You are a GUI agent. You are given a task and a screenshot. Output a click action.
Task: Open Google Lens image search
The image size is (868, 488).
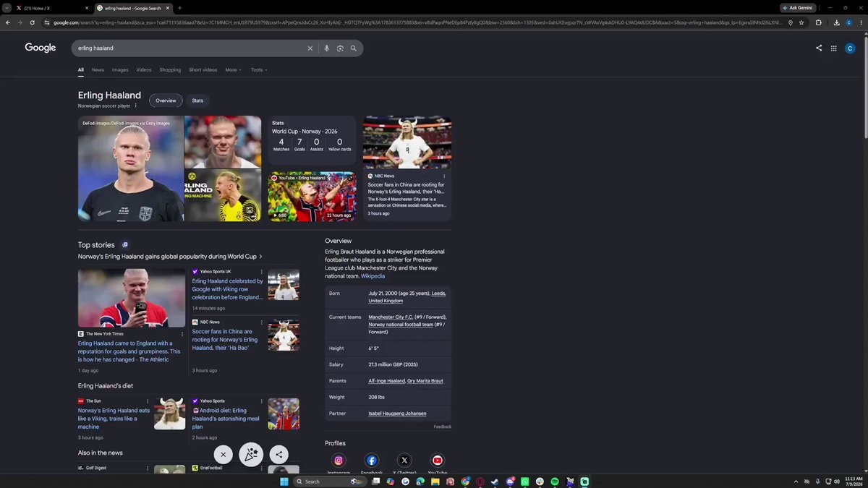340,48
